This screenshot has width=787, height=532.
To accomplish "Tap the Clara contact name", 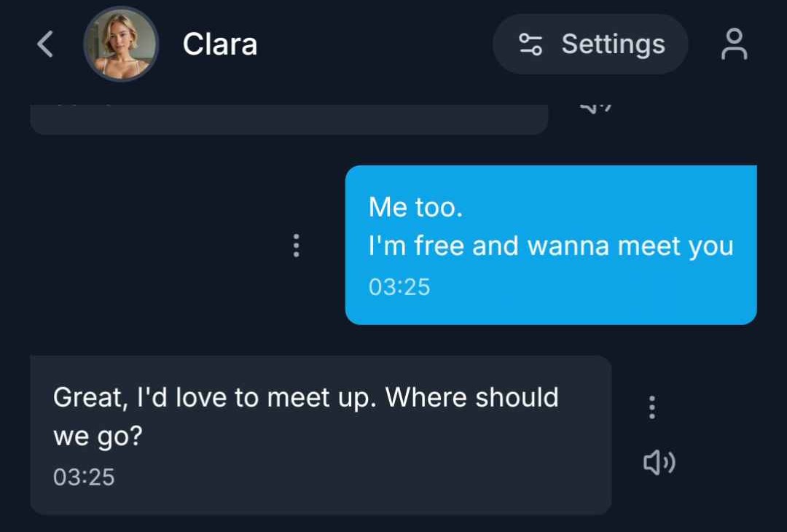I will tap(219, 44).
